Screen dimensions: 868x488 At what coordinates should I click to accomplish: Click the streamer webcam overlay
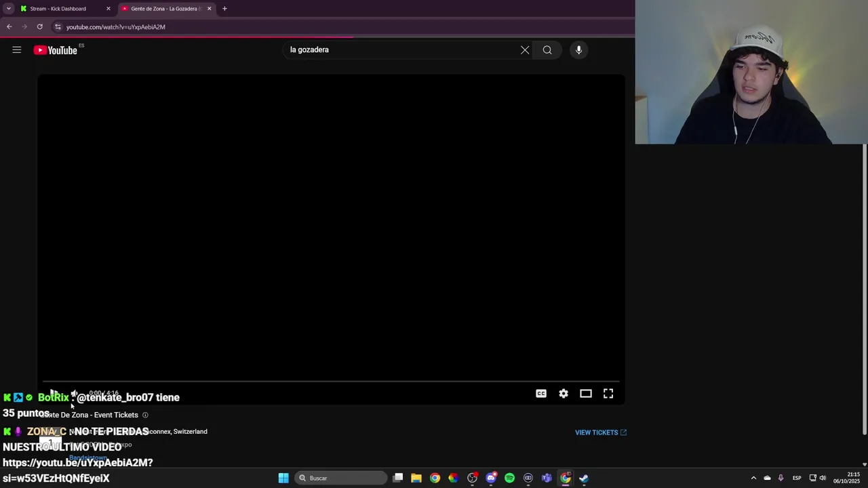tap(751, 72)
